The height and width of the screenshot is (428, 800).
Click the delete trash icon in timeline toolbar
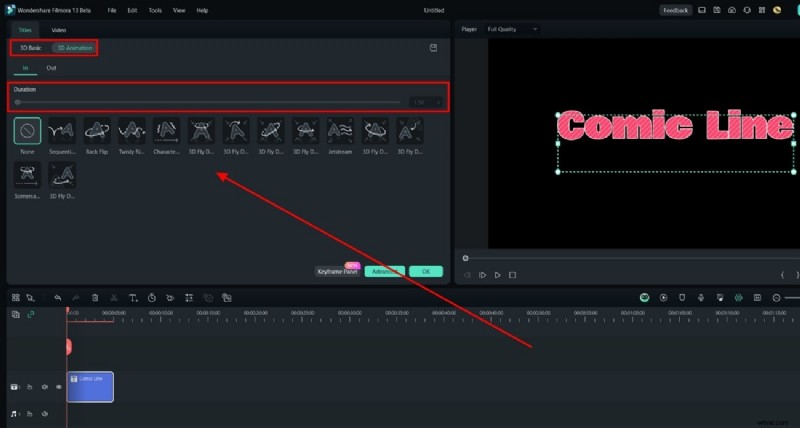tap(95, 298)
